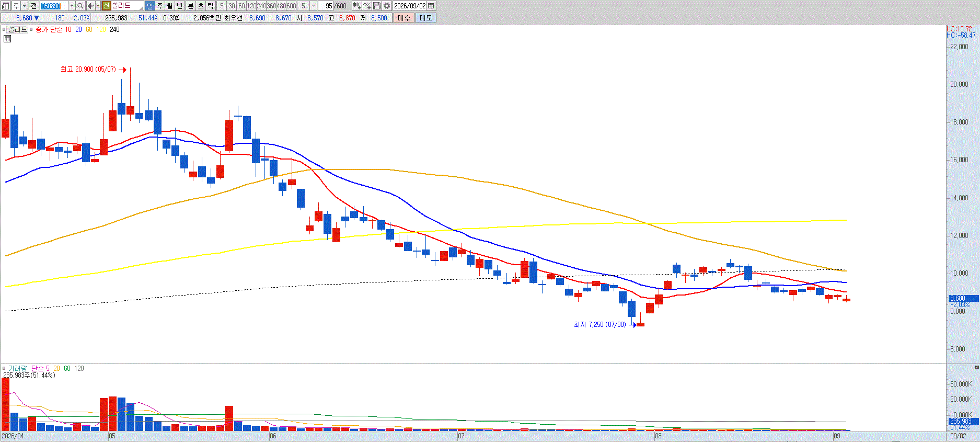Open the grid icon under the 쏠리드 label
This screenshot has width=980, height=442.
coord(7,39)
